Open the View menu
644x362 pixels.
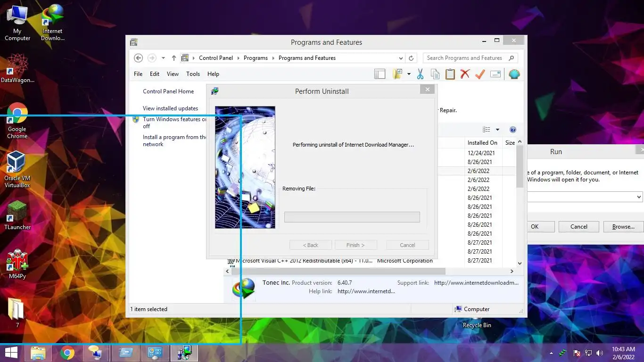(173, 74)
